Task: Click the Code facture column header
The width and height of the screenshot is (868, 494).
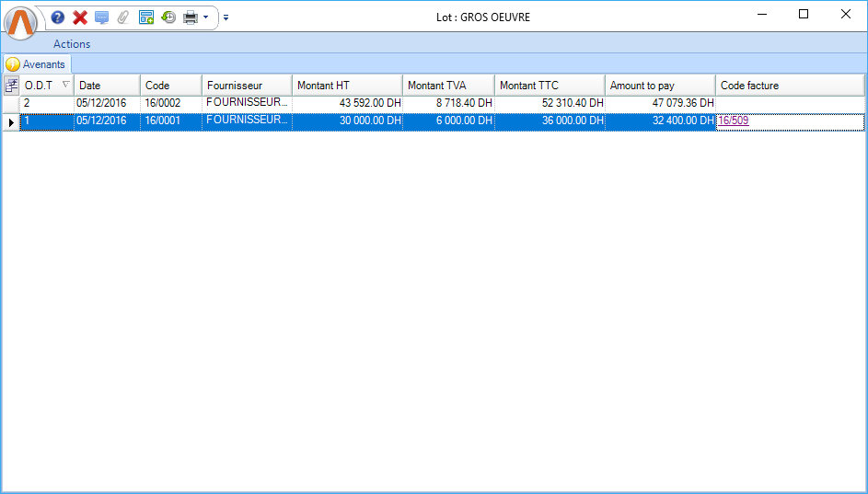Action: pyautogui.click(x=789, y=86)
